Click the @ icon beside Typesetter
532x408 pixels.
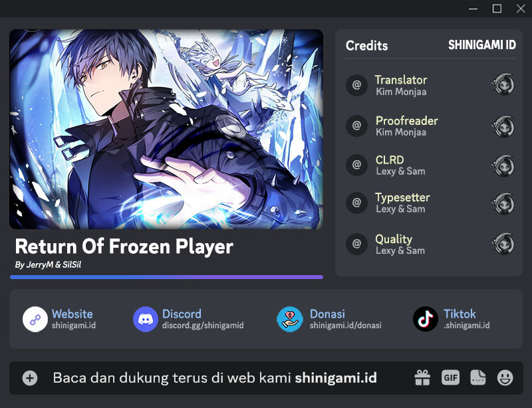click(356, 203)
